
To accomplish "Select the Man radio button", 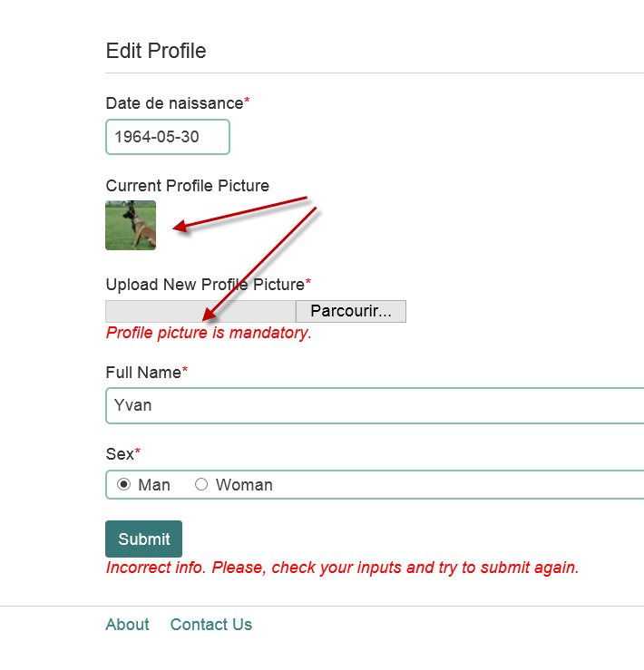I will 124,484.
